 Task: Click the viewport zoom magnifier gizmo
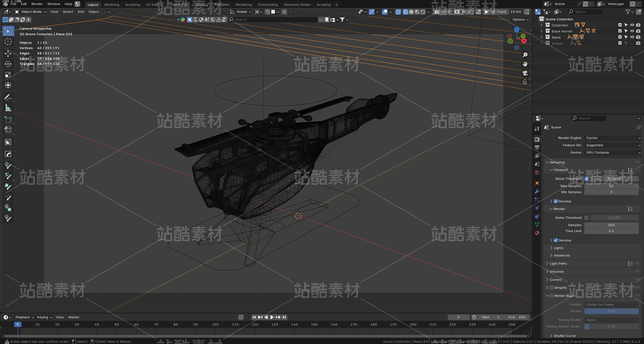[x=525, y=55]
